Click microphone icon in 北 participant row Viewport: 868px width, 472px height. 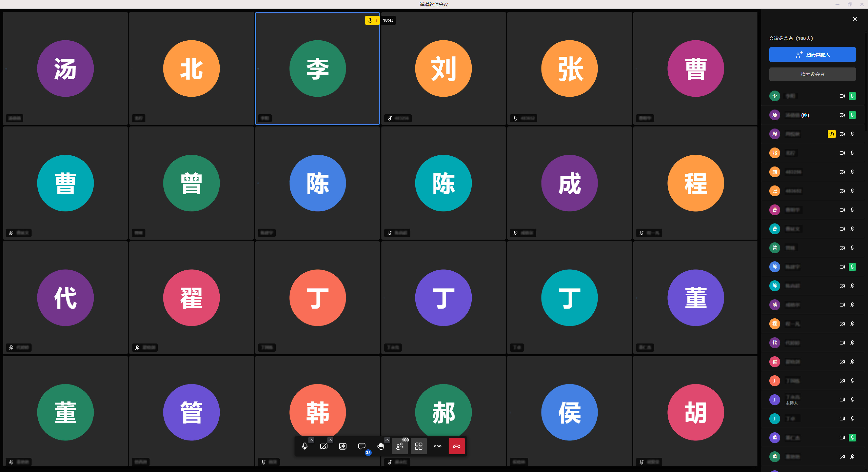click(x=852, y=153)
